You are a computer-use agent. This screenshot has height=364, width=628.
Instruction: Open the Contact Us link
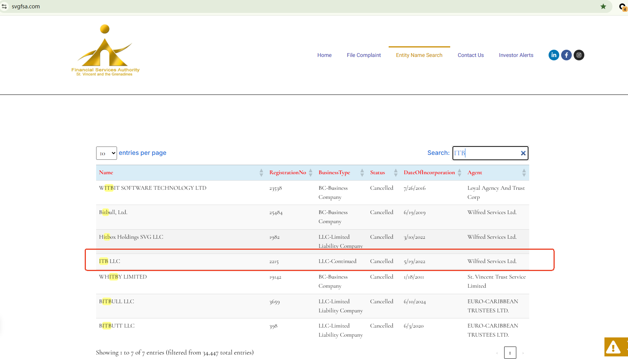(x=470, y=55)
